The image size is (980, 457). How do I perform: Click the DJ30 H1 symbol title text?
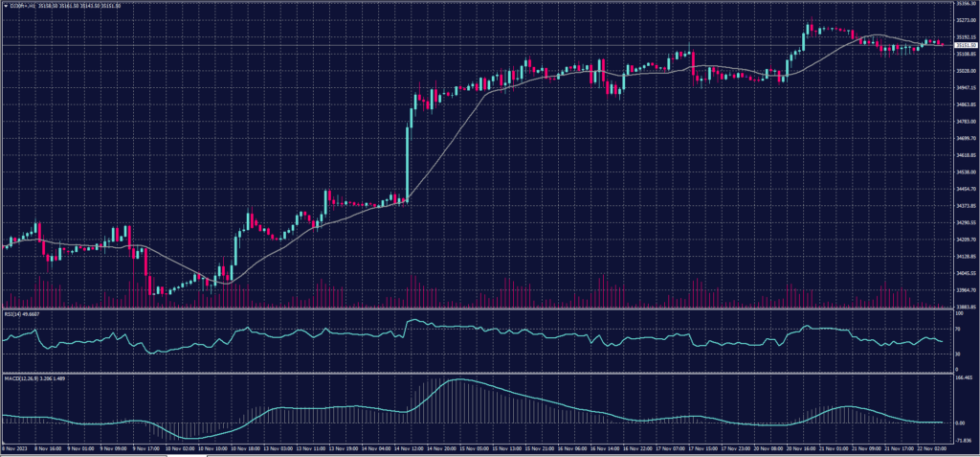click(21, 5)
